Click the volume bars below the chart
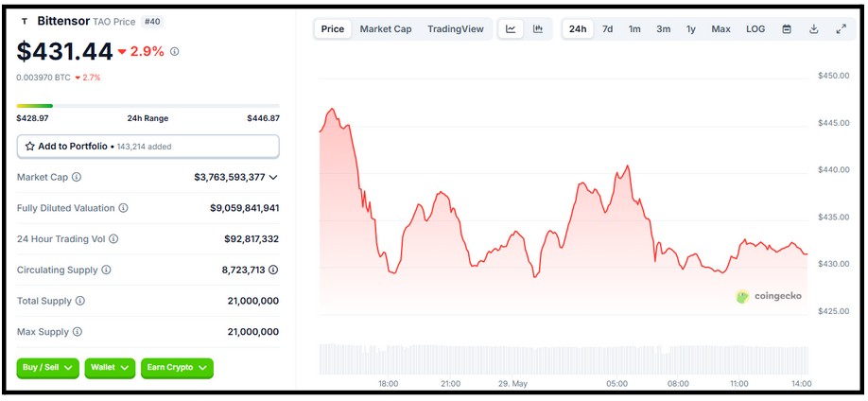Image resolution: width=868 pixels, height=401 pixels. point(564,358)
